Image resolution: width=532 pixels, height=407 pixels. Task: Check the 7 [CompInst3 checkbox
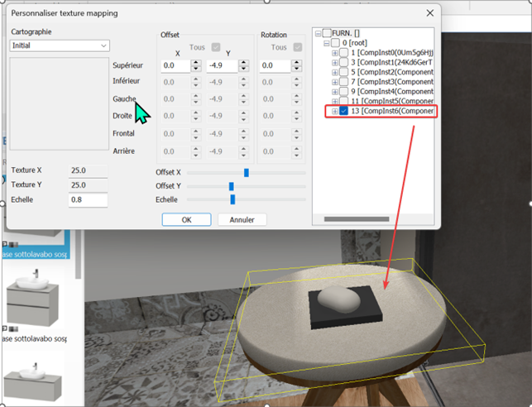tap(343, 82)
